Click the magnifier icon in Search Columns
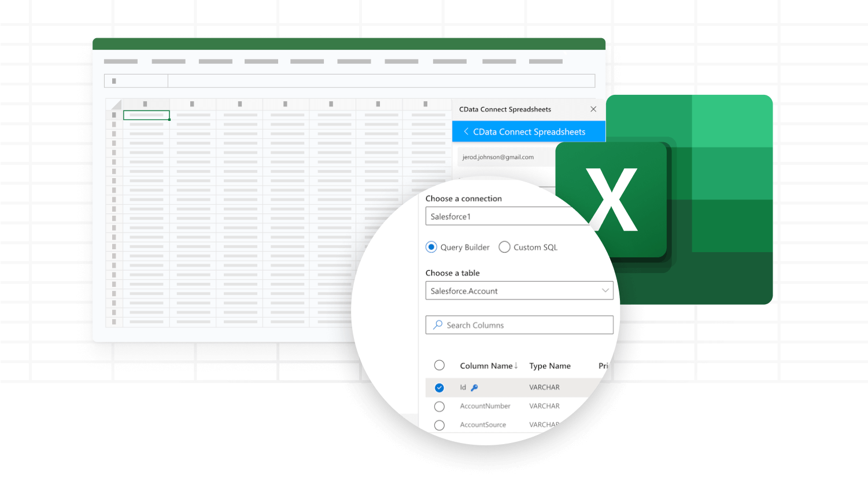Viewport: 868px width, 480px height. (x=438, y=324)
